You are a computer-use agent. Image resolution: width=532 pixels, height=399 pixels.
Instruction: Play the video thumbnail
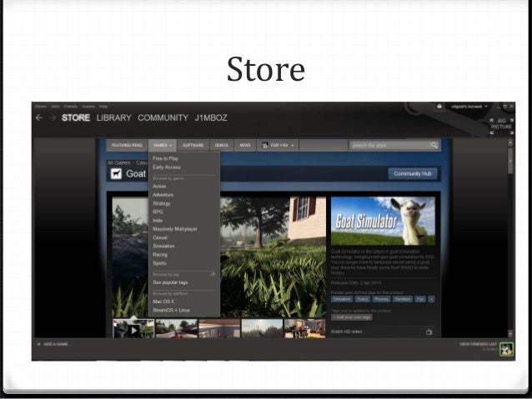coord(133,328)
